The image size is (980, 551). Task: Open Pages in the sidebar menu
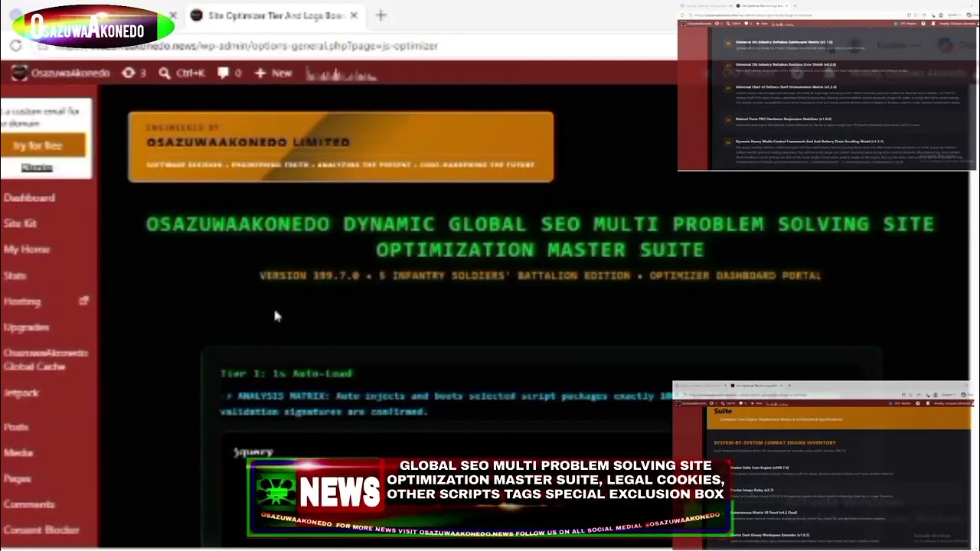coord(17,479)
